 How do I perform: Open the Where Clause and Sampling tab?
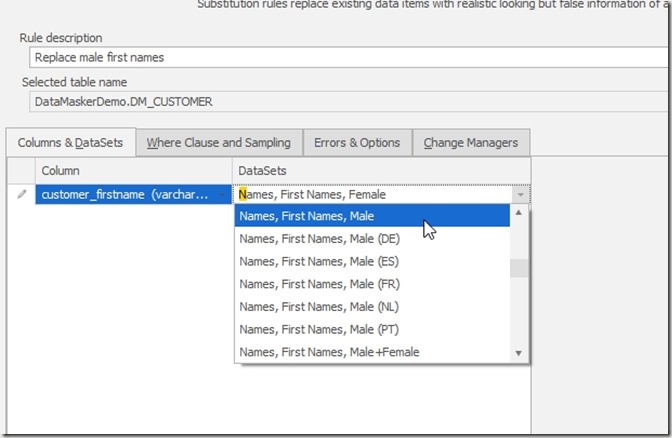tap(218, 142)
